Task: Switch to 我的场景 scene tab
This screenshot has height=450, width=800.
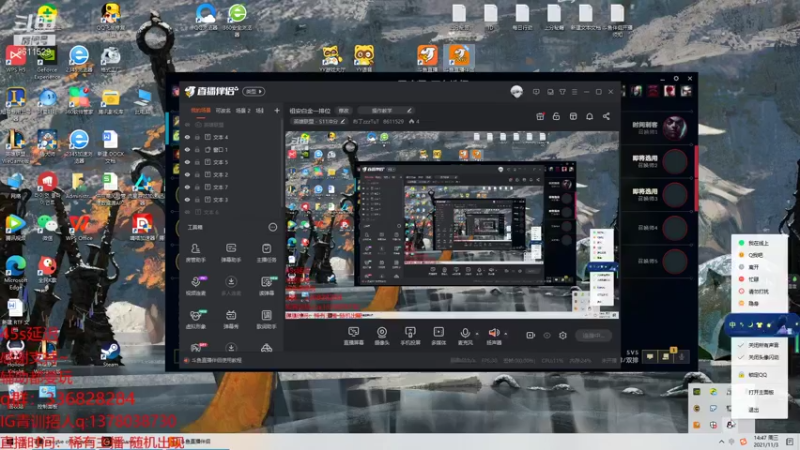Action: pos(201,110)
